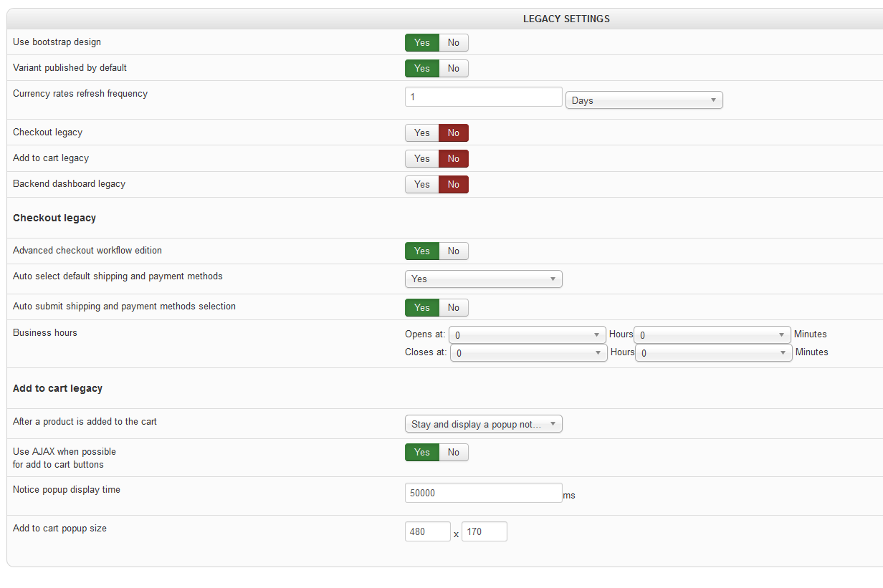Open the Opens at Hours dropdown
The height and width of the screenshot is (588, 883).
click(x=528, y=335)
